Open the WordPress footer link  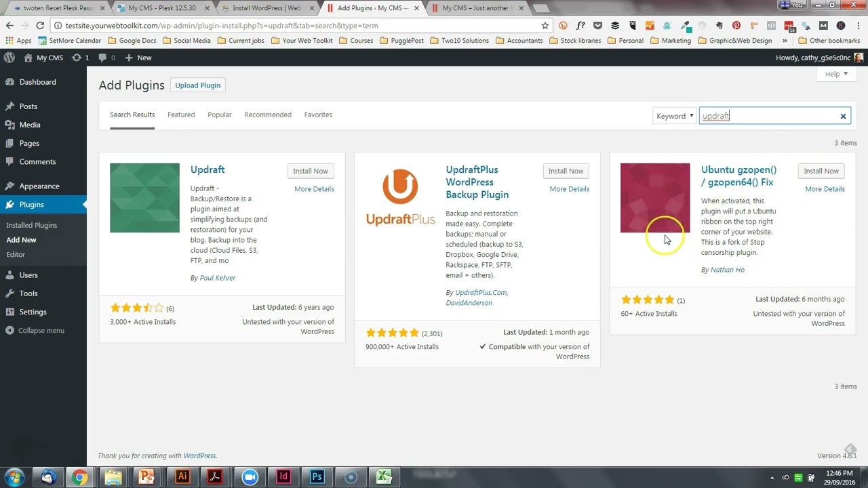click(199, 456)
